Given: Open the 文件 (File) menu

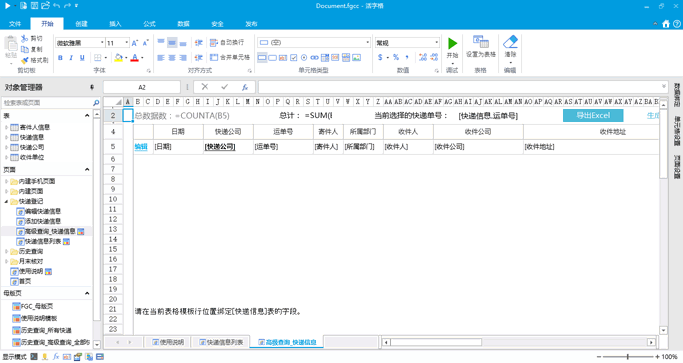Looking at the screenshot, I should [x=15, y=24].
